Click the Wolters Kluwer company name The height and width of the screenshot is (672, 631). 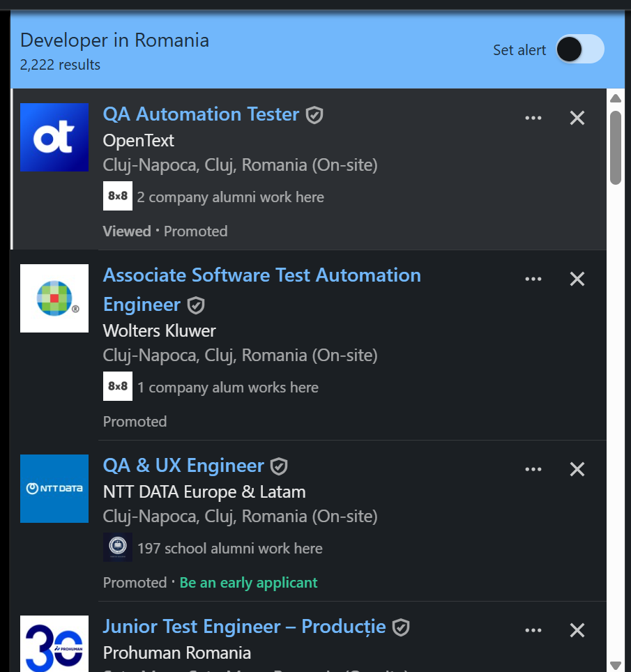coord(160,331)
